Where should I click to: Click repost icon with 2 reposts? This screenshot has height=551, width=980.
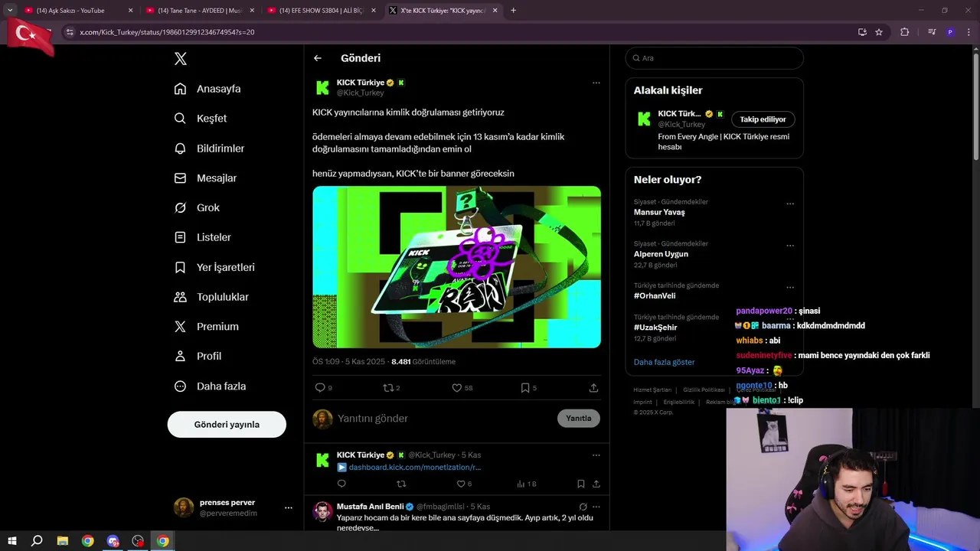[388, 388]
